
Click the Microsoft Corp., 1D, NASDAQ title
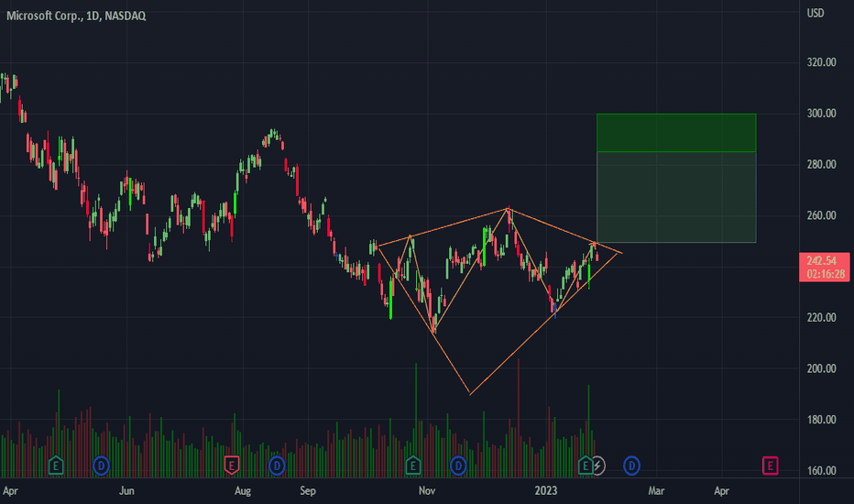click(x=76, y=16)
